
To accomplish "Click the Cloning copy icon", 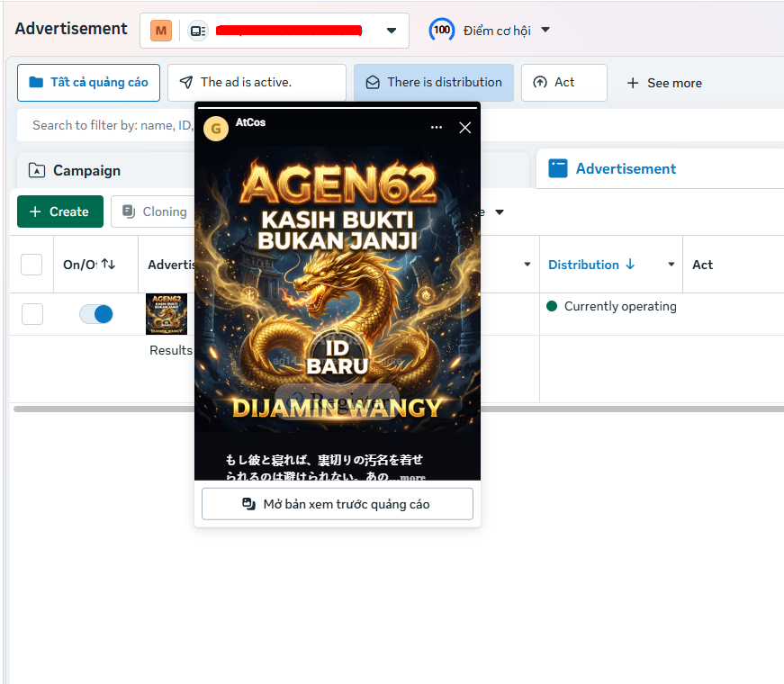I will click(x=129, y=211).
